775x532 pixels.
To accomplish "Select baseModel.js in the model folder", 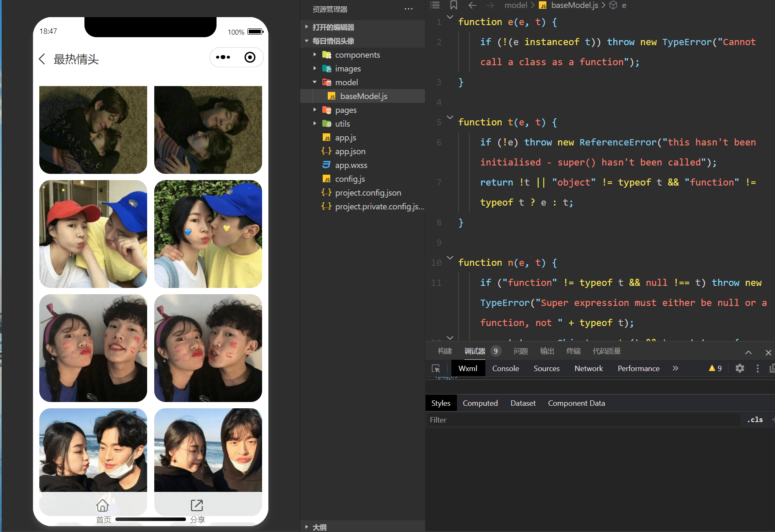I will point(363,96).
